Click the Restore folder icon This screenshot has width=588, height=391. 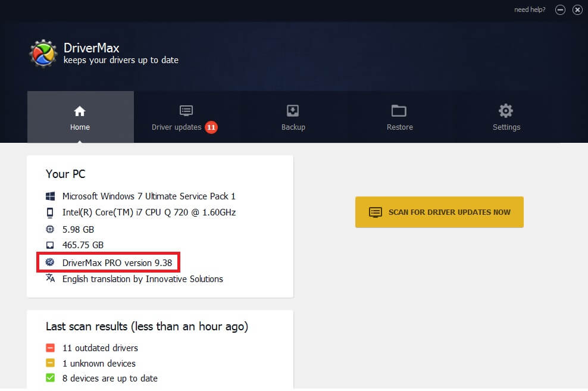point(399,111)
